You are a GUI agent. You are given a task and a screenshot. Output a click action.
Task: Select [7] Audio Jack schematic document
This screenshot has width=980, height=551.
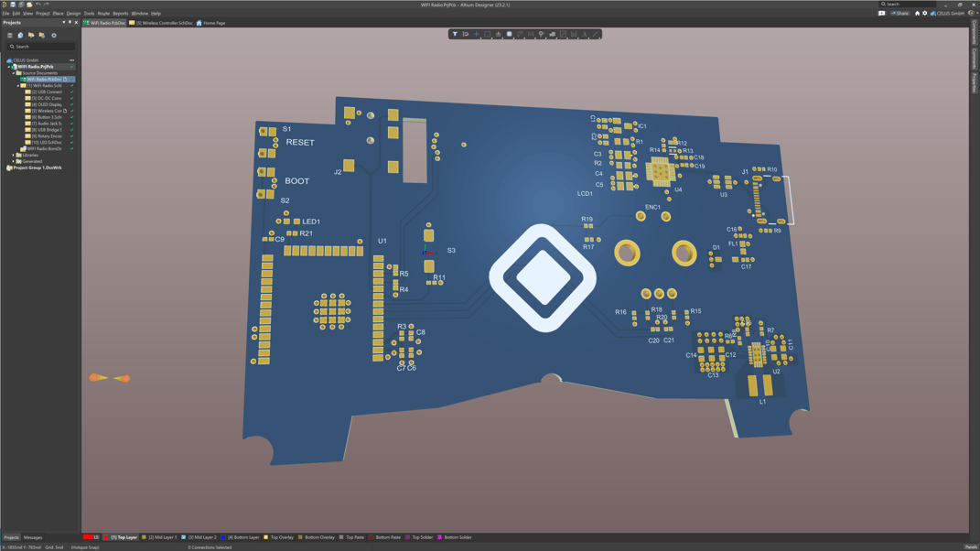click(x=47, y=124)
